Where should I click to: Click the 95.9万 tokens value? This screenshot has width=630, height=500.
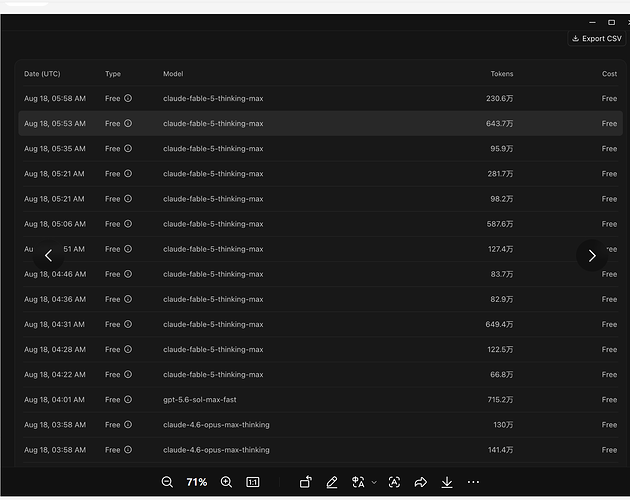(501, 149)
